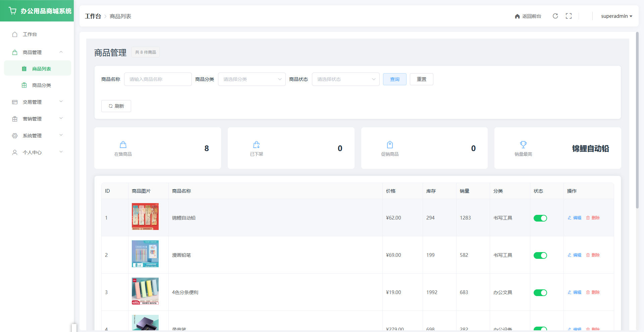The image size is (644, 332).
Task: Click the home icon beside 返回前台
Action: tap(517, 16)
